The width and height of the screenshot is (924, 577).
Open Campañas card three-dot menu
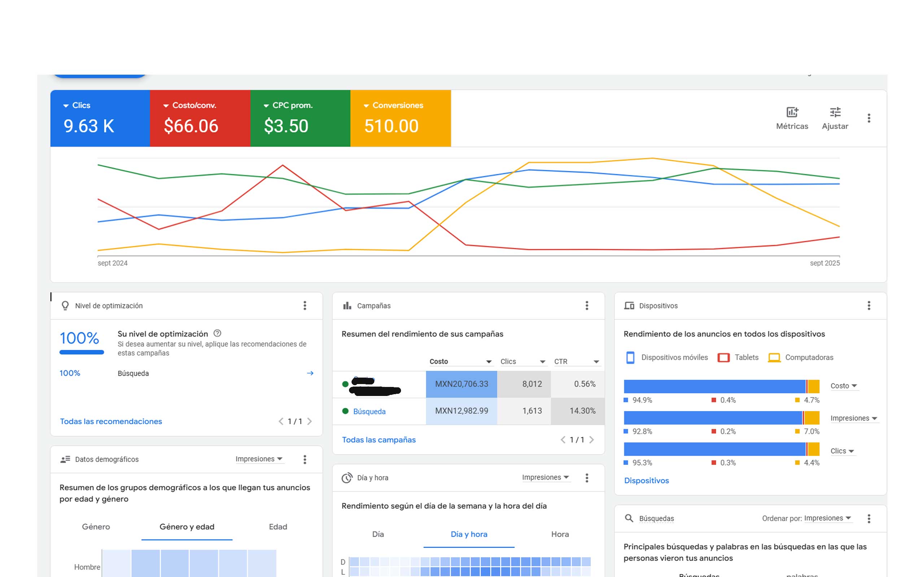click(587, 306)
